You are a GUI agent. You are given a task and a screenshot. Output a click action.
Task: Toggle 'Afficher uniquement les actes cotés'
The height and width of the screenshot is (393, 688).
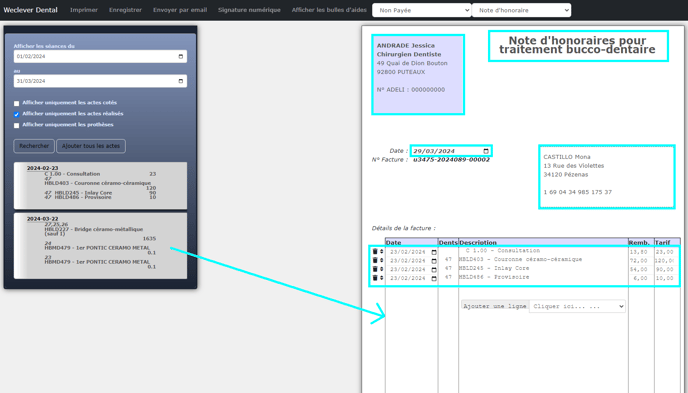point(17,104)
